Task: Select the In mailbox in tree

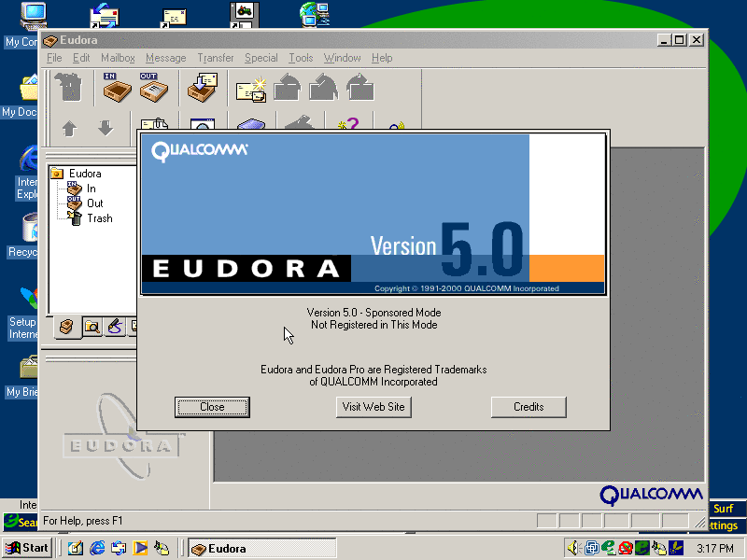Action: pos(91,189)
